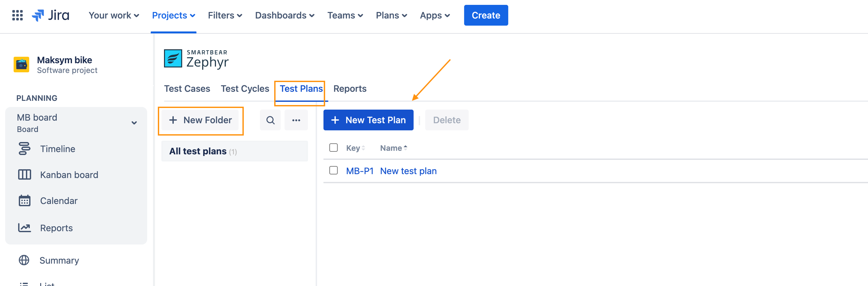
Task: Click the Timeline icon in sidebar
Action: click(24, 149)
